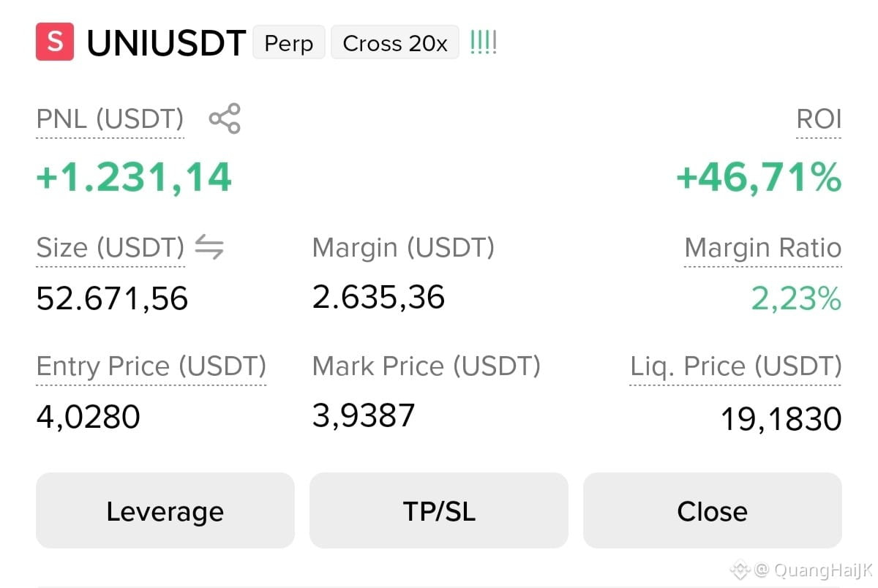
Task: Tap the Entry Price (USDT) label
Action: coord(151,366)
